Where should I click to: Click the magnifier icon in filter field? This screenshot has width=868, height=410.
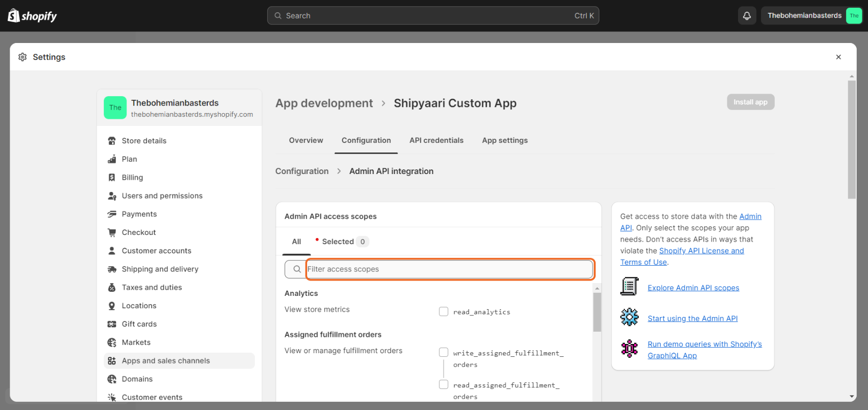tap(297, 269)
